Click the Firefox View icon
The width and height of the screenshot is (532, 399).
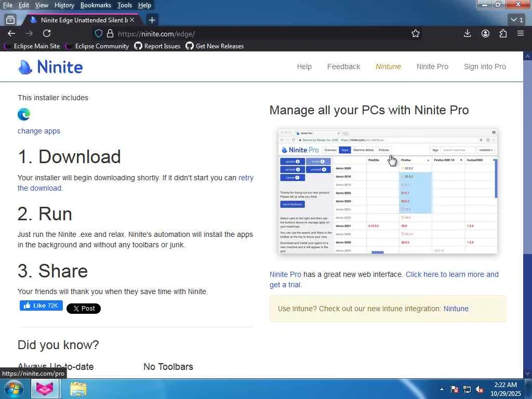tap(10, 20)
